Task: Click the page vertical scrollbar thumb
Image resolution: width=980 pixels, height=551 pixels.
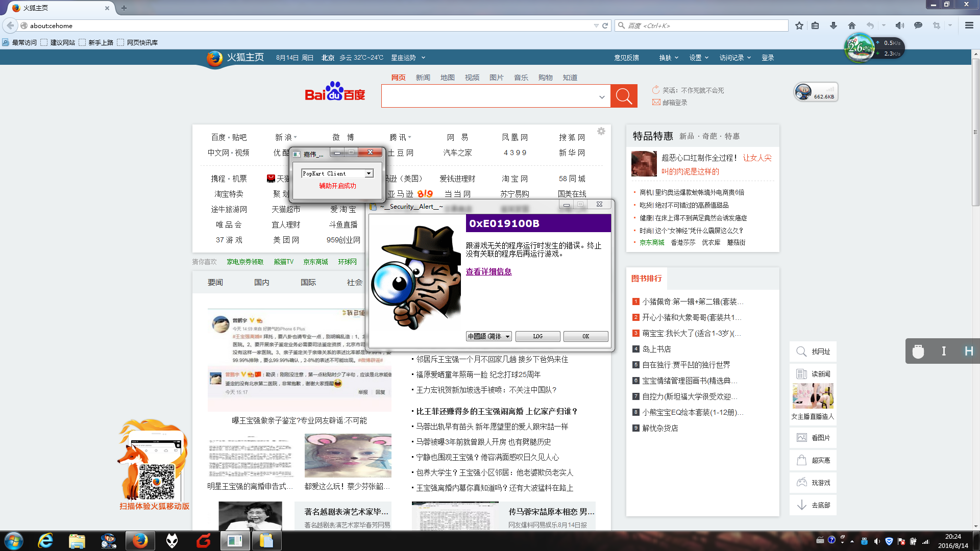Action: [975, 133]
